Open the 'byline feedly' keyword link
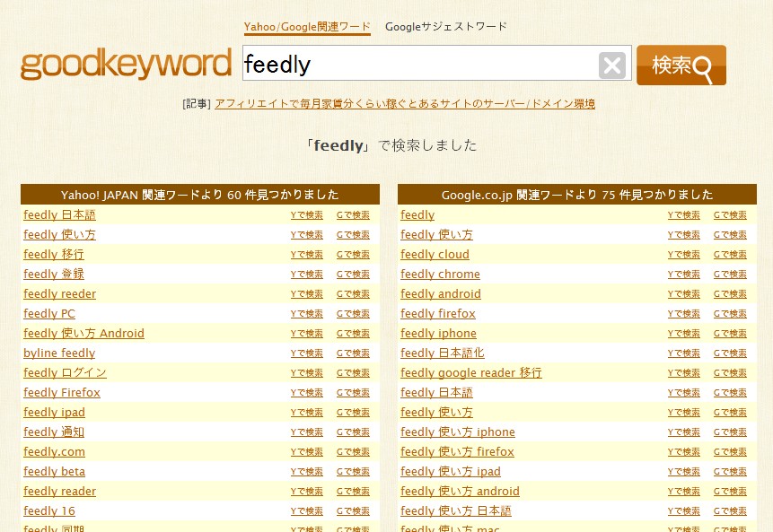773x532 pixels. point(59,353)
